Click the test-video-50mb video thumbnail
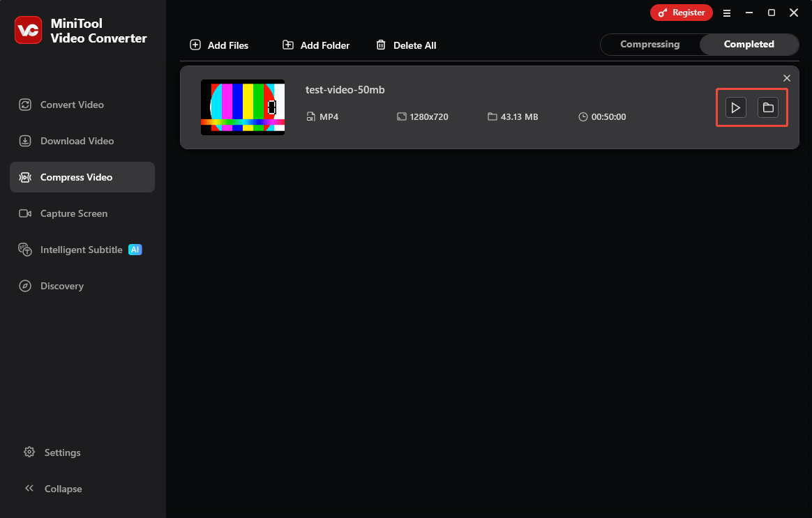 242,107
